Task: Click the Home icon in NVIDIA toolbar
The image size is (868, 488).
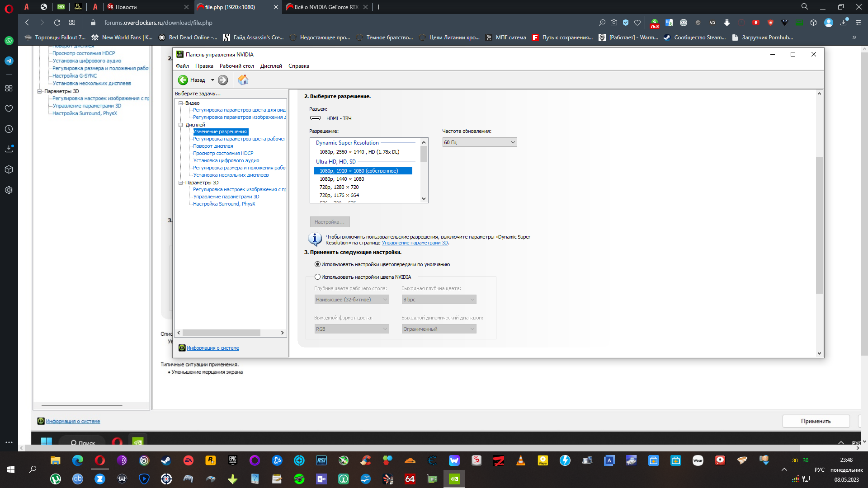Action: (243, 80)
